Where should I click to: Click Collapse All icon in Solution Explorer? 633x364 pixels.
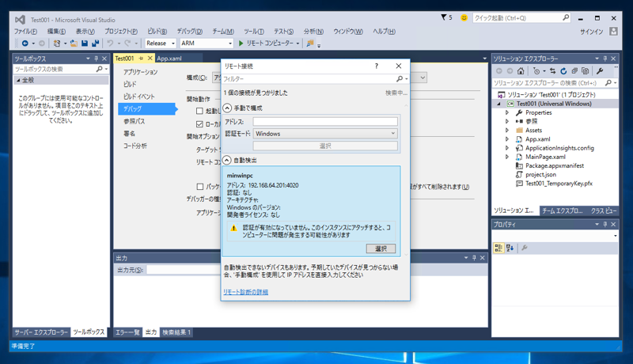(574, 71)
